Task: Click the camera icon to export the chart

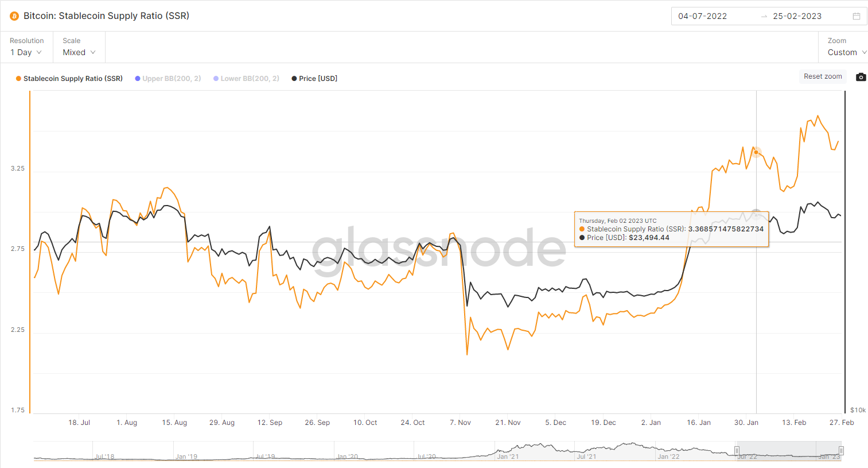Action: (861, 76)
